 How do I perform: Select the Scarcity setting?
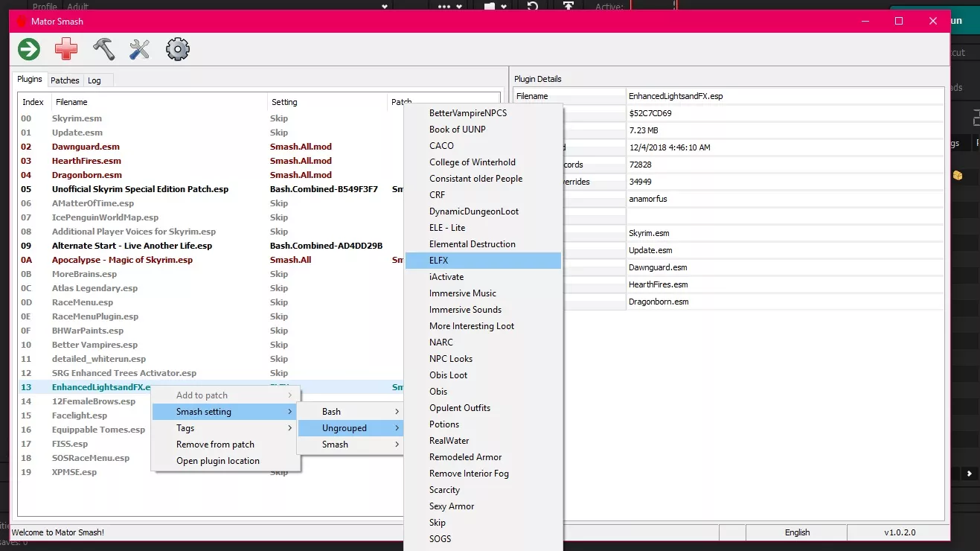(483, 490)
